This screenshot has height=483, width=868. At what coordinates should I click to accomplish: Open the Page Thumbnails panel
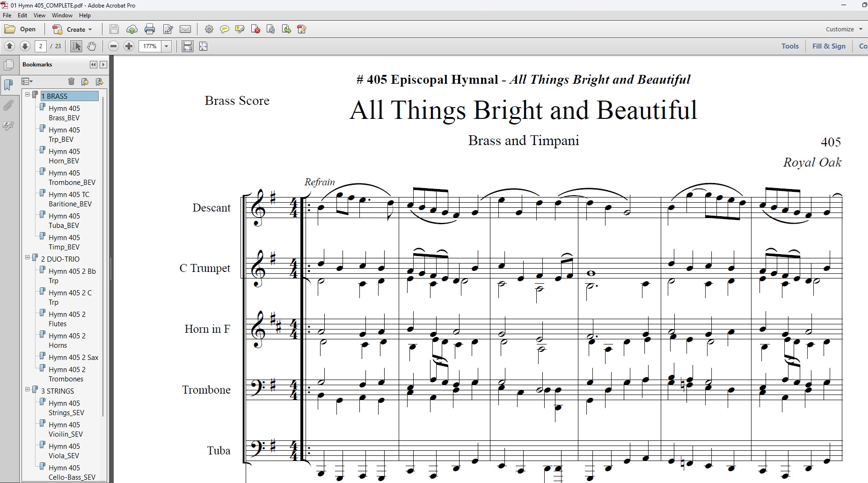click(x=9, y=64)
